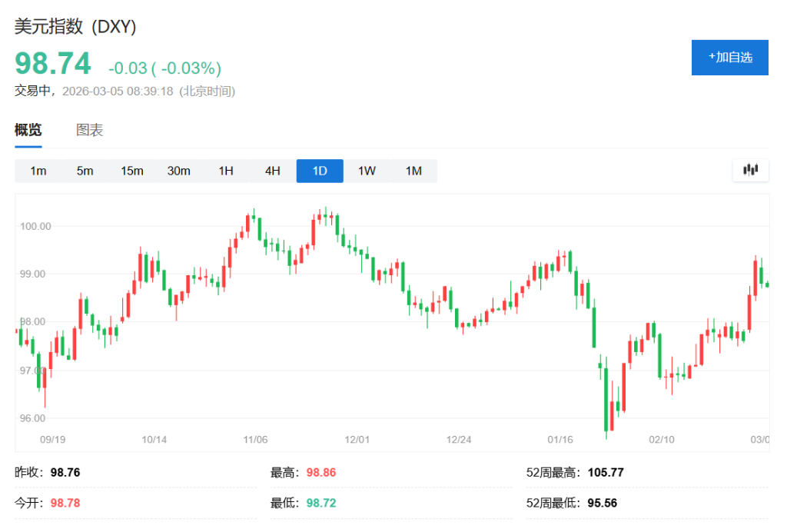Screen dimensions: 787x532
Task: Select the 4H timeframe
Action: [272, 171]
